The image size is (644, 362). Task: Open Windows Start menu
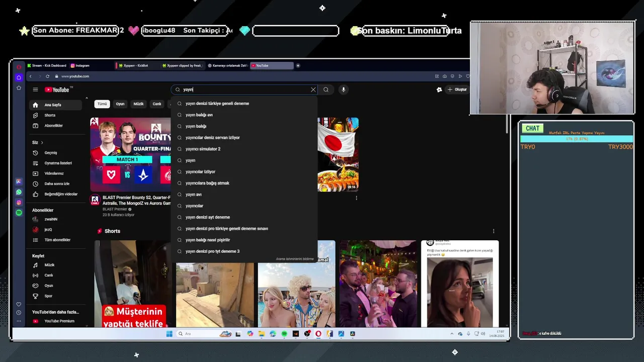[169, 334]
